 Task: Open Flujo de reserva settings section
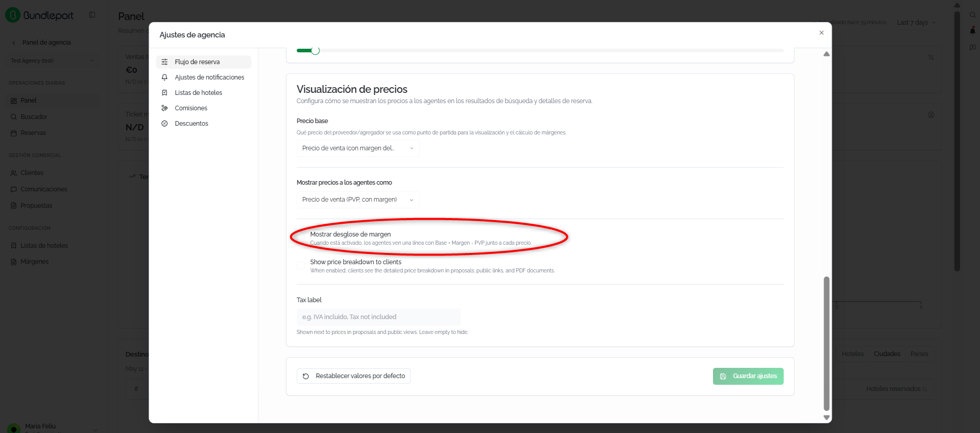click(203, 62)
